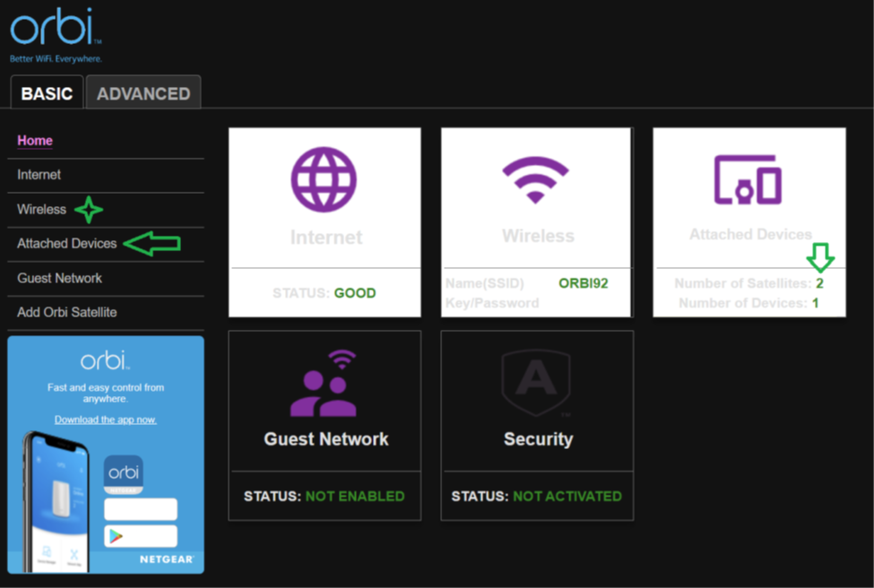Open the Internet globe icon tile

(325, 179)
